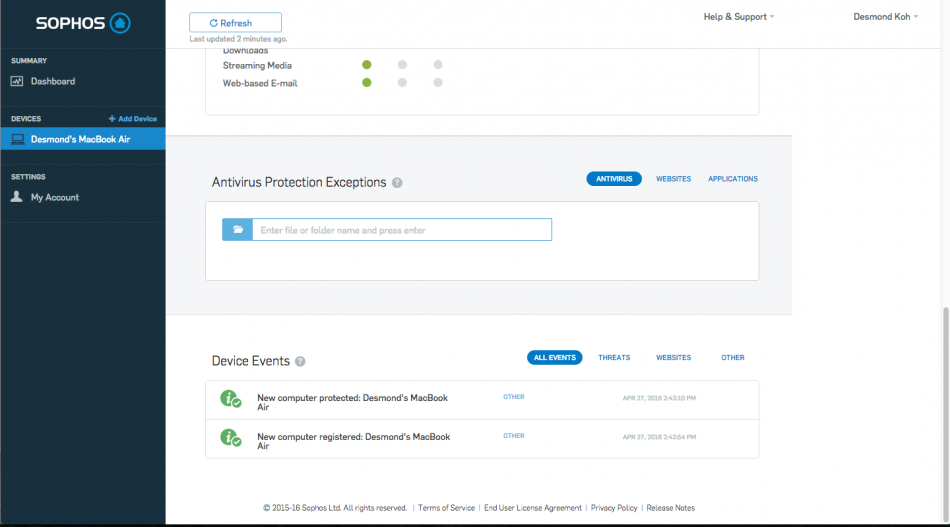Open the Help & Support dropdown
The width and height of the screenshot is (950, 527).
click(x=738, y=17)
